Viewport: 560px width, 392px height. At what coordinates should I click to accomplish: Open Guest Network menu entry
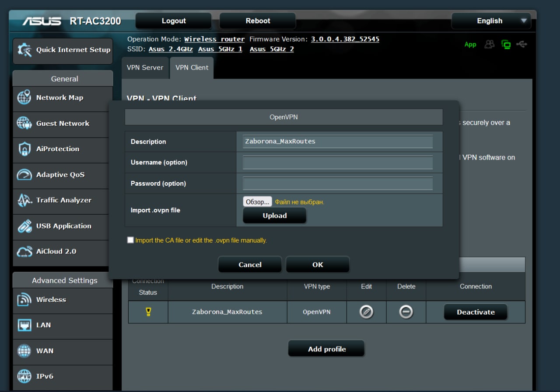(x=63, y=123)
